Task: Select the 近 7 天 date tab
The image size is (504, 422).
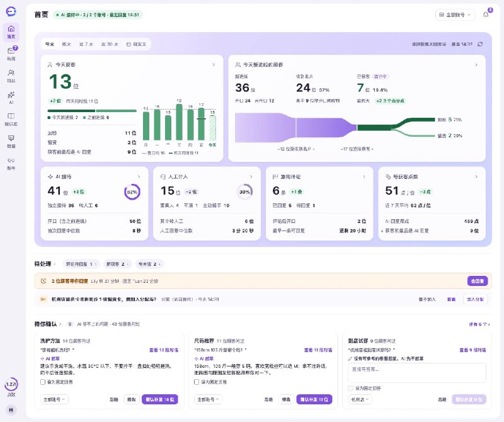Action: 86,44
